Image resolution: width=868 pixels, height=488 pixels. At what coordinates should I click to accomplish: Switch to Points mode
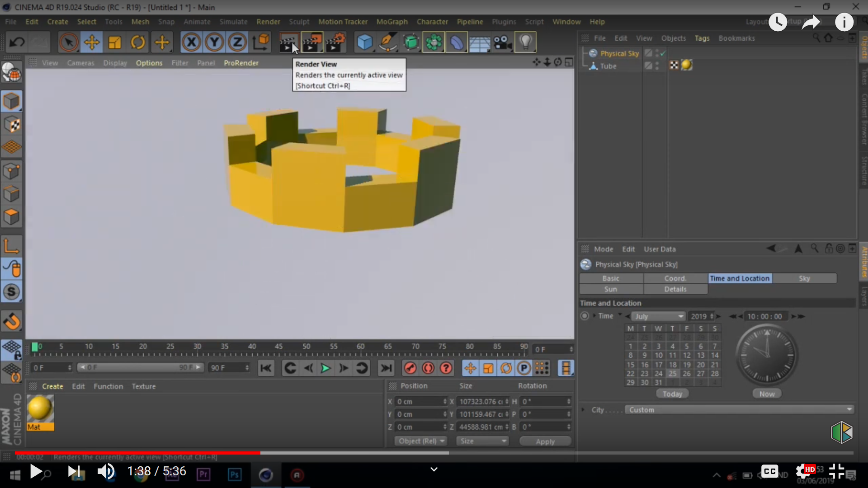11,171
